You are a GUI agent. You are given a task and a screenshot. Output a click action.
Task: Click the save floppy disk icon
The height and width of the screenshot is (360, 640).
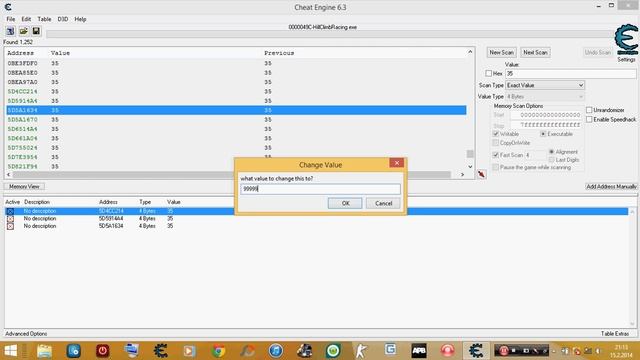(36, 31)
